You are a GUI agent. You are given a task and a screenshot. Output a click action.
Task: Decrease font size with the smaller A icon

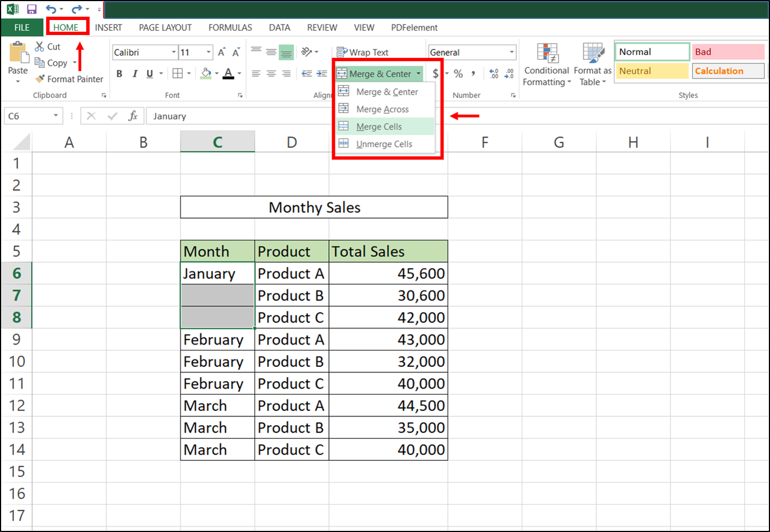(236, 52)
